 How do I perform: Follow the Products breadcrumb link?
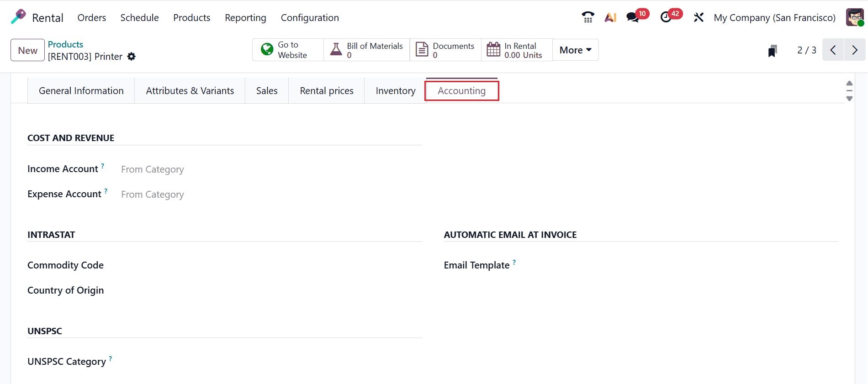click(65, 44)
